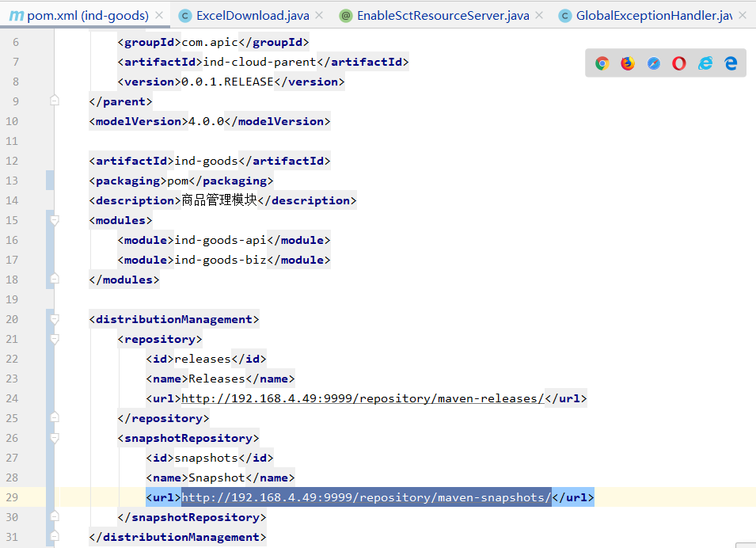Click groupId value com.apic
The image size is (756, 548).
210,43
